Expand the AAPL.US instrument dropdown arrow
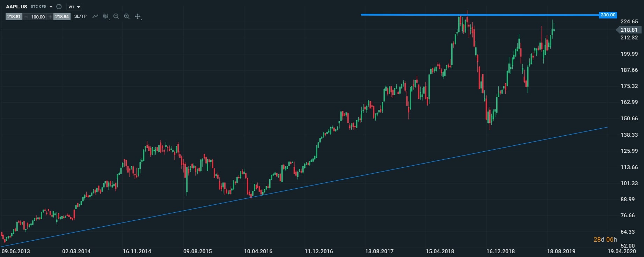644x257 pixels. tap(51, 7)
